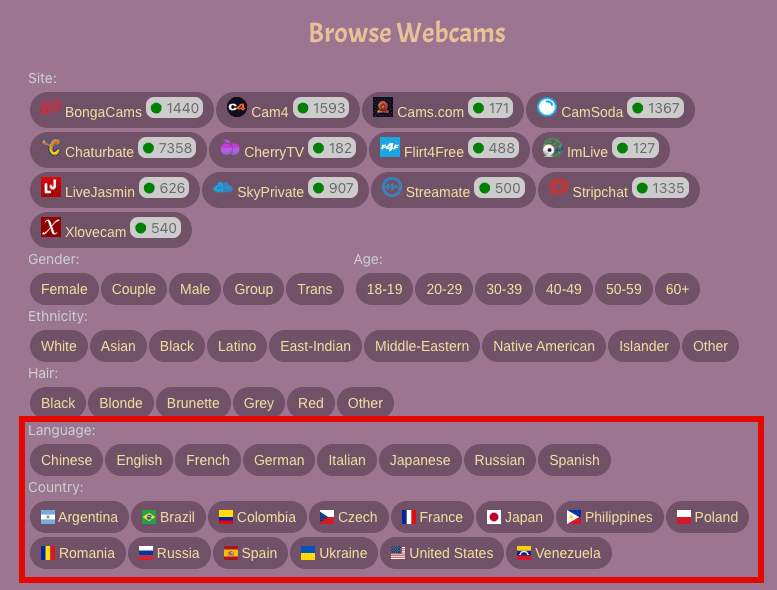Click the United States flag icon

point(398,553)
